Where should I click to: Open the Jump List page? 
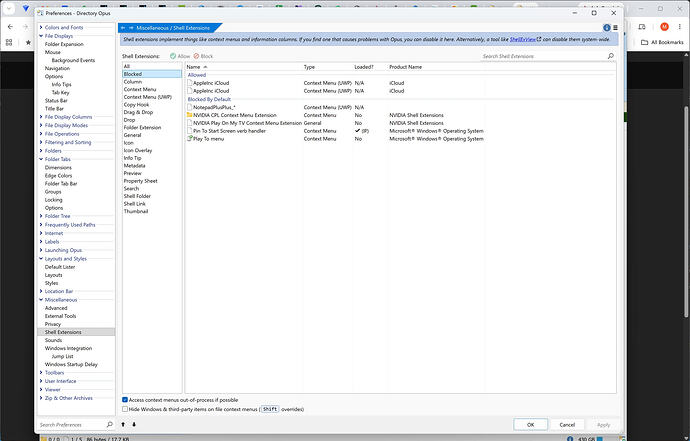(62, 356)
